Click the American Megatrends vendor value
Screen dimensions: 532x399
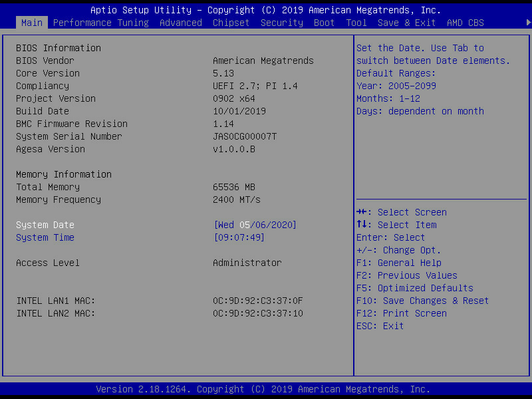(x=263, y=61)
